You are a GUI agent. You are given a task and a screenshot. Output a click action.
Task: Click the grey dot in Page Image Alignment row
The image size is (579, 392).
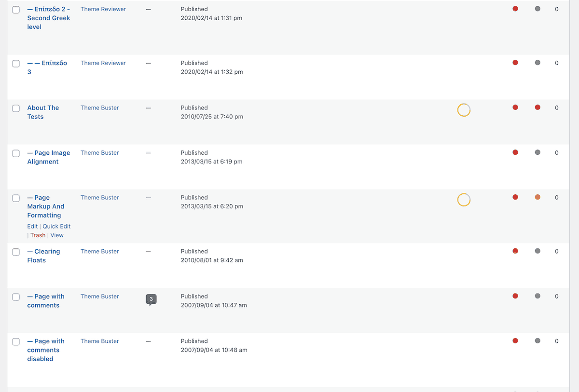(538, 152)
